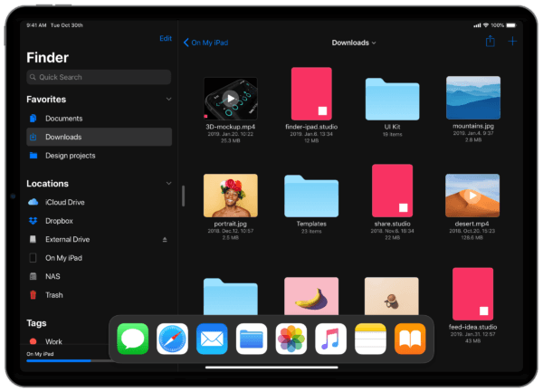Play the 3D-mockup.mp4 video thumbnail
The height and width of the screenshot is (392, 543).
(x=231, y=98)
